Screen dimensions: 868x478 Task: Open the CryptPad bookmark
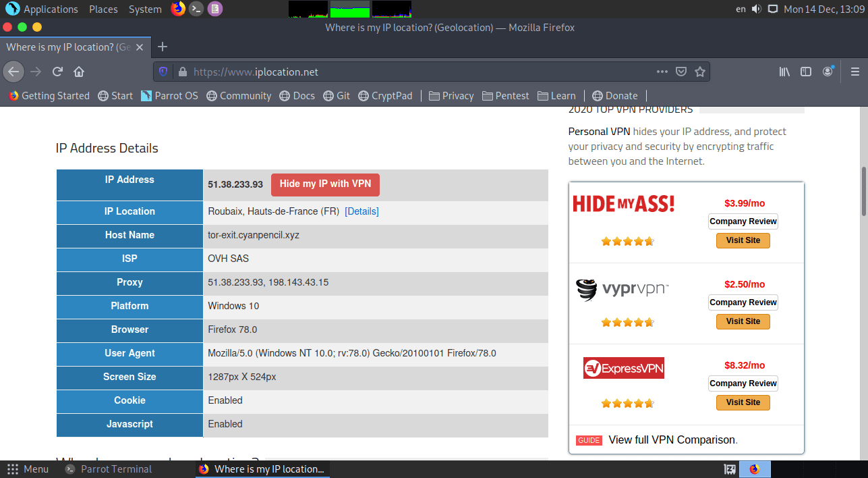(385, 96)
